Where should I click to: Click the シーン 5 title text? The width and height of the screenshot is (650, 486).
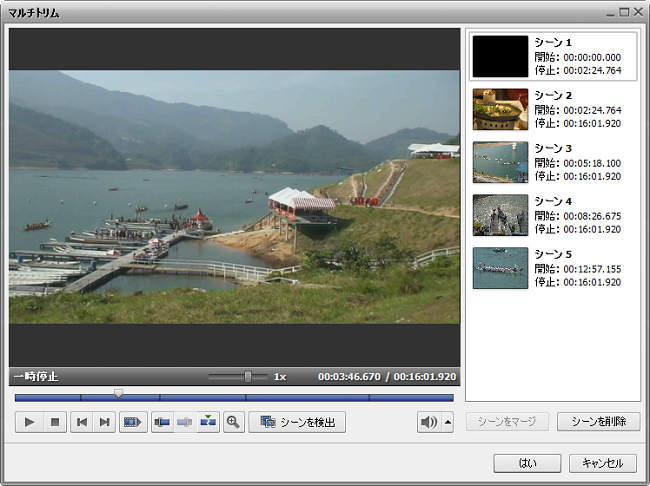553,254
